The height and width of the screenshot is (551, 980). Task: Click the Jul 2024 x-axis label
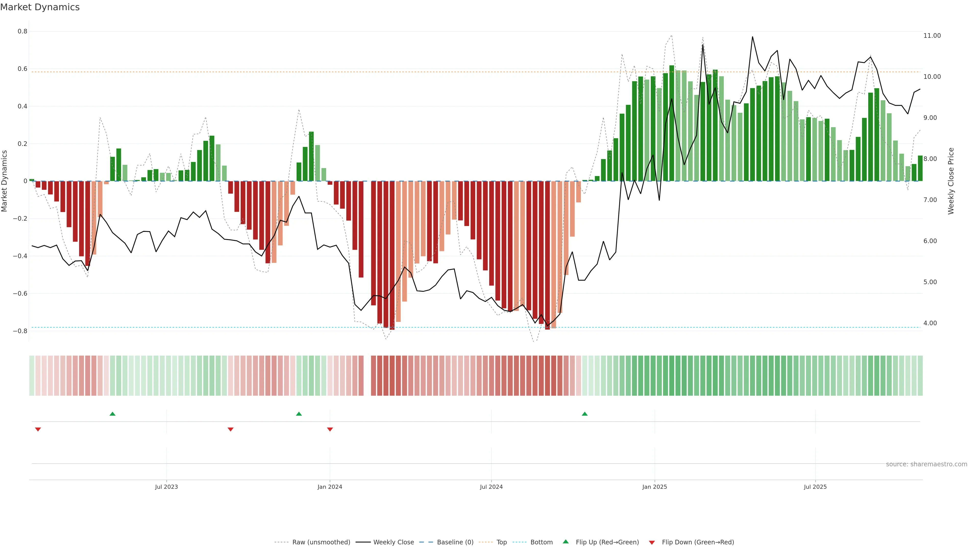pyautogui.click(x=491, y=487)
